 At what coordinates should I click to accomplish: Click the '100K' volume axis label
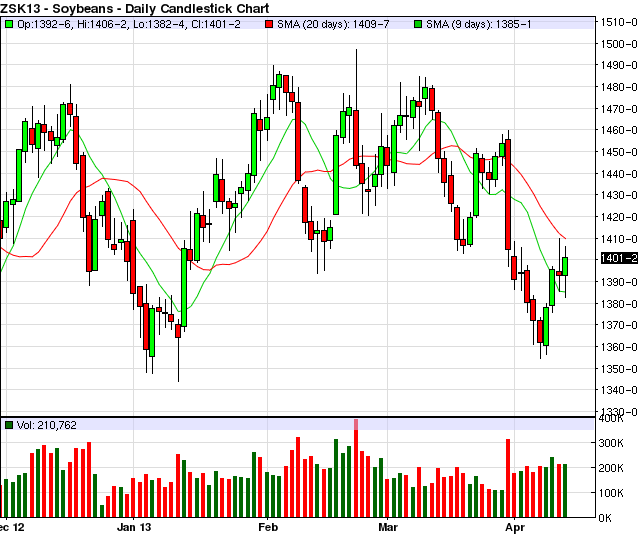tap(611, 493)
